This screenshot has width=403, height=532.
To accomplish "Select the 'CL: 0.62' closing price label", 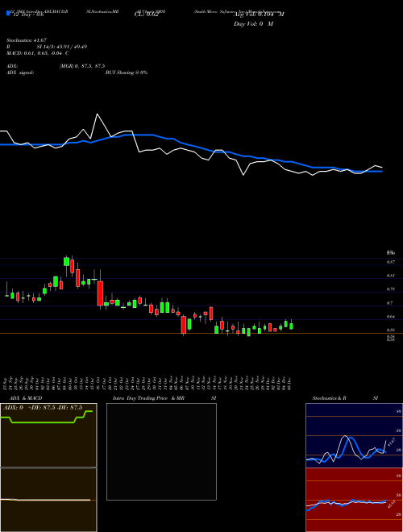I will point(146,15).
